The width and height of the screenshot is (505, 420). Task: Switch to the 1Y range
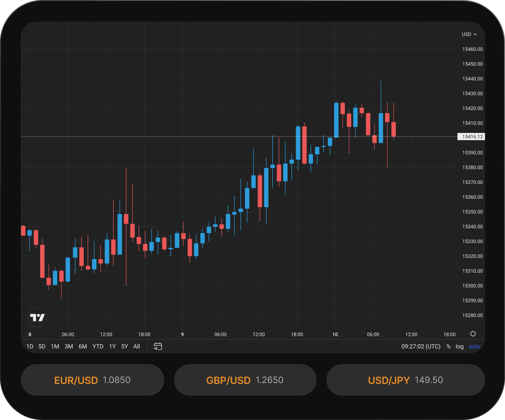(x=112, y=347)
